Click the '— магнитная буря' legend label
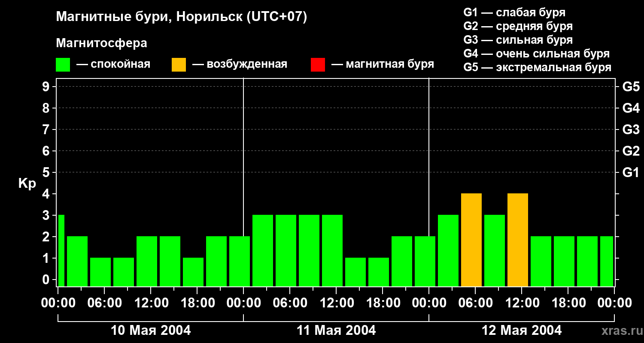Image resolution: width=644 pixels, height=343 pixels. (383, 64)
